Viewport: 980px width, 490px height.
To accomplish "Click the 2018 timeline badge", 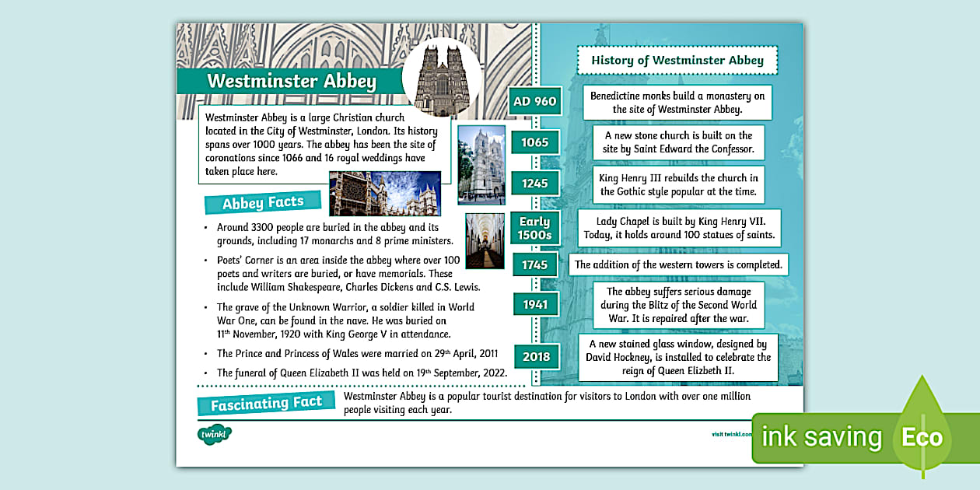I will (536, 356).
